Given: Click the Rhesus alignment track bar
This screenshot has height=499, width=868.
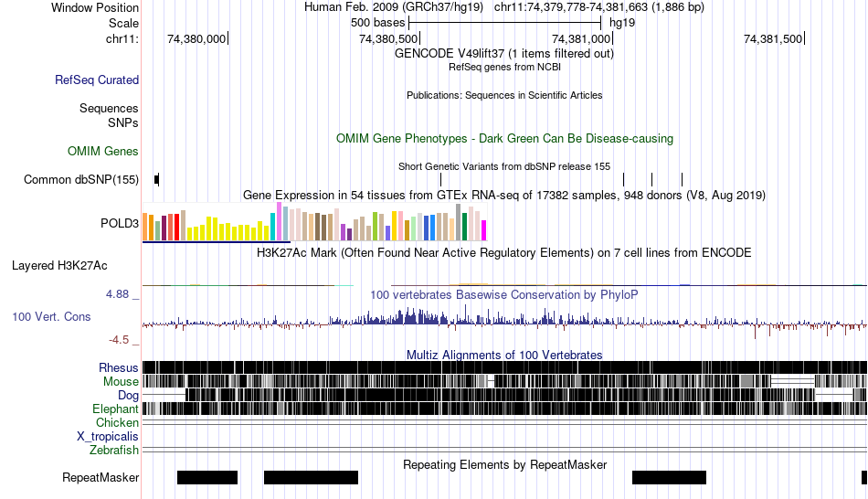Looking at the screenshot, I should (x=504, y=367).
